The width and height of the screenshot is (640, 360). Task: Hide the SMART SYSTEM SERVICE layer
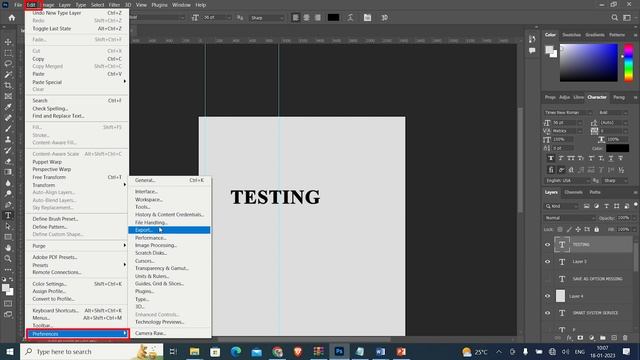pos(548,313)
